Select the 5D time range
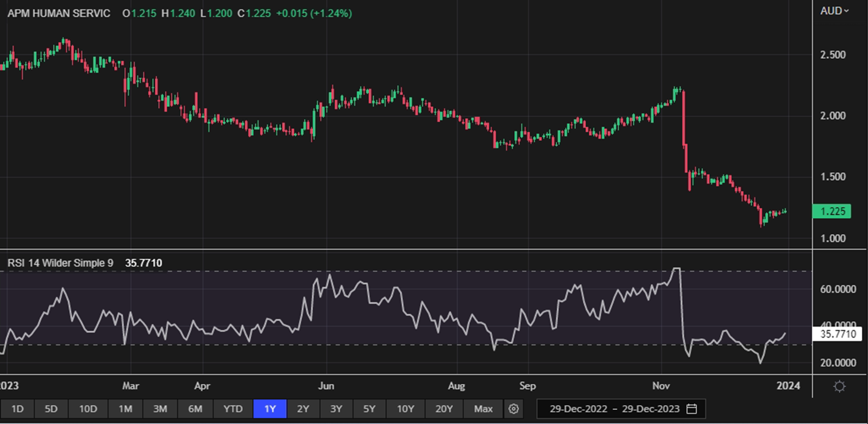 (51, 409)
